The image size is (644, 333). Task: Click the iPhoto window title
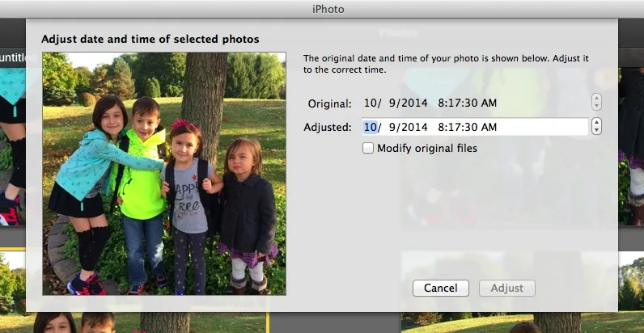tap(328, 9)
